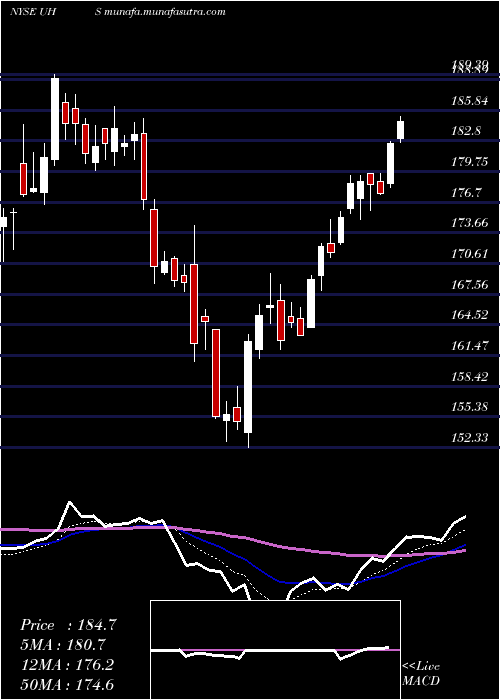
Task: Click the 155.38 price axis label
Action: (x=470, y=407)
